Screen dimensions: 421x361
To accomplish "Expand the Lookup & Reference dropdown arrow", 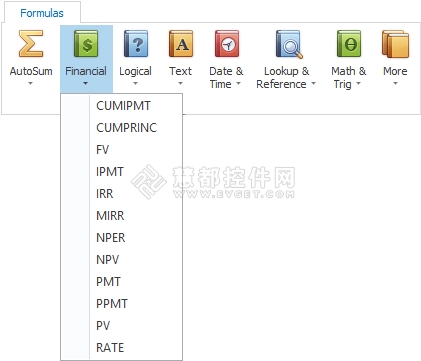I will [313, 84].
